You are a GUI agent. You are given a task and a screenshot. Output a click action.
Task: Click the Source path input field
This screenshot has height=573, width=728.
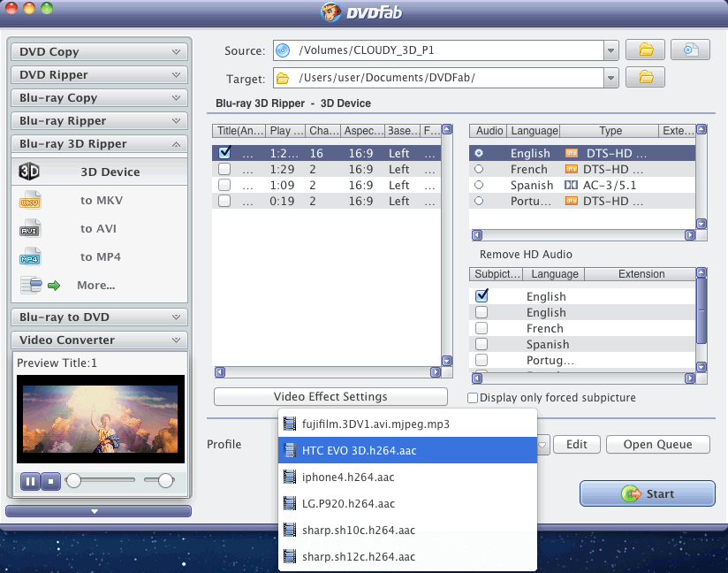(438, 50)
